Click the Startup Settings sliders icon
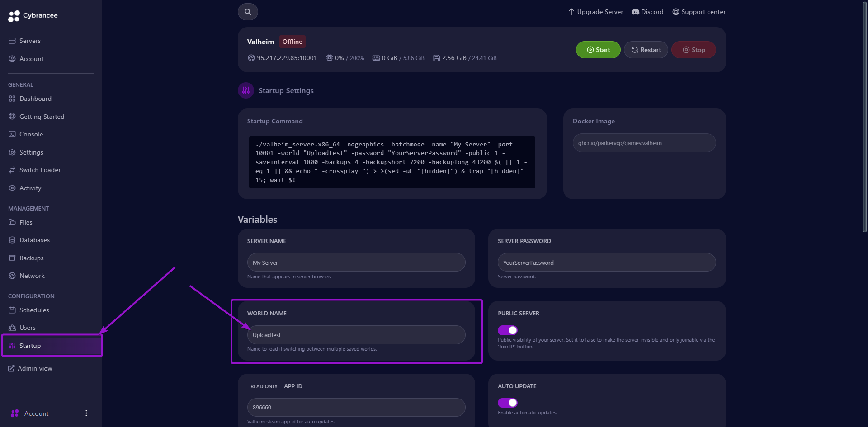This screenshot has width=868, height=427. click(245, 90)
